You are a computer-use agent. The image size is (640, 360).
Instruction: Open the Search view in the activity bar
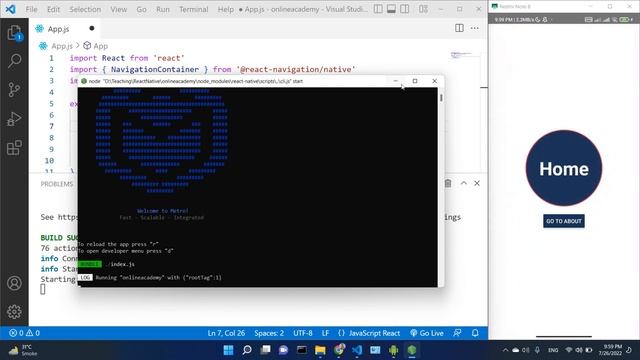(14, 61)
